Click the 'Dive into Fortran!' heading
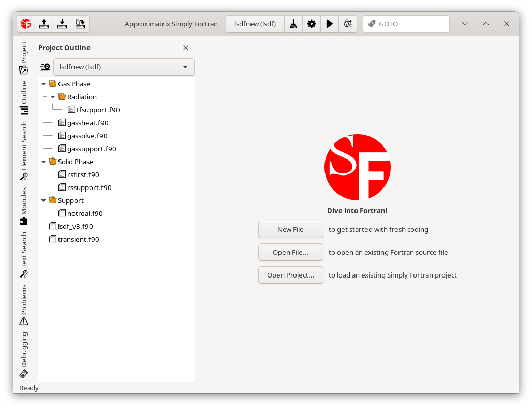Image resolution: width=532 pixels, height=408 pixels. (357, 210)
